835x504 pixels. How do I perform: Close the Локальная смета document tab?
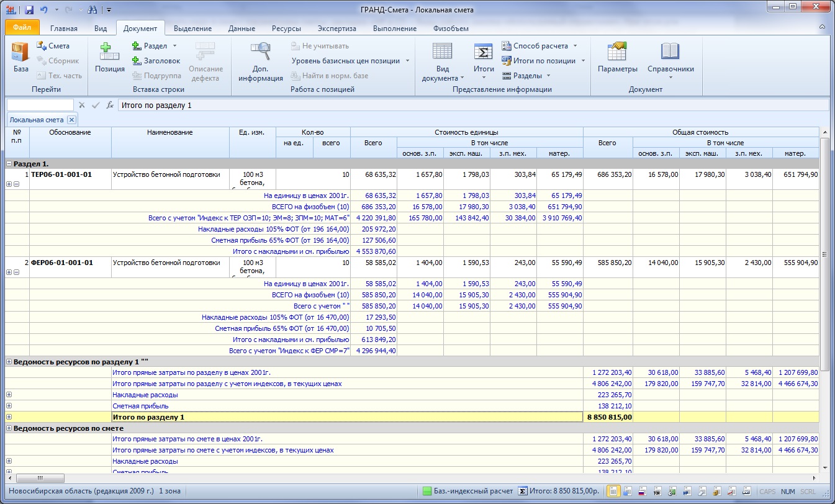click(71, 120)
